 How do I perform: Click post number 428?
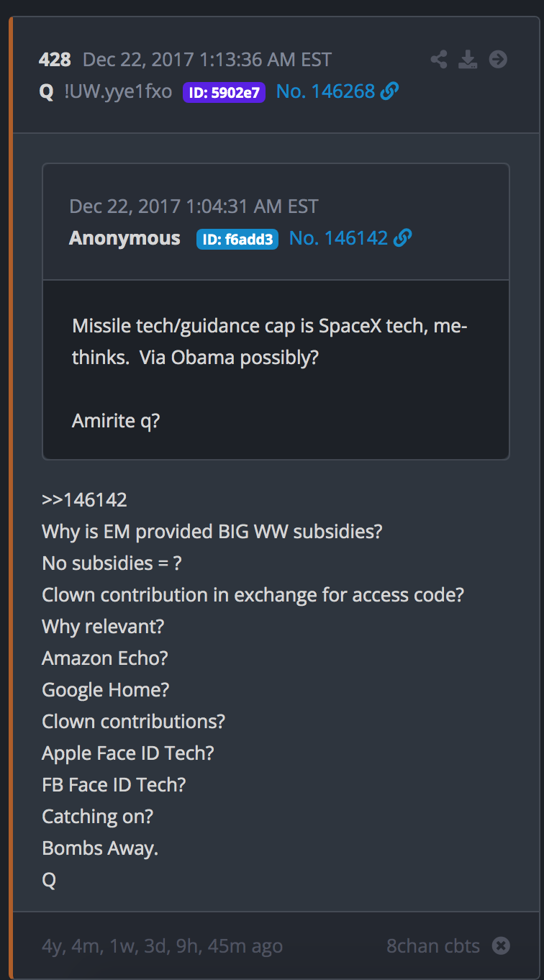pyautogui.click(x=55, y=60)
